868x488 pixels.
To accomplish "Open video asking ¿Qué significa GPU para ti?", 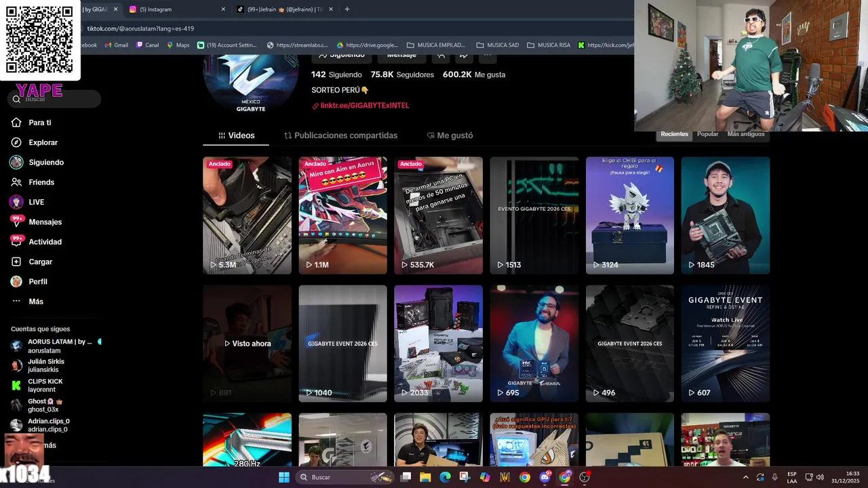I will 534,439.
